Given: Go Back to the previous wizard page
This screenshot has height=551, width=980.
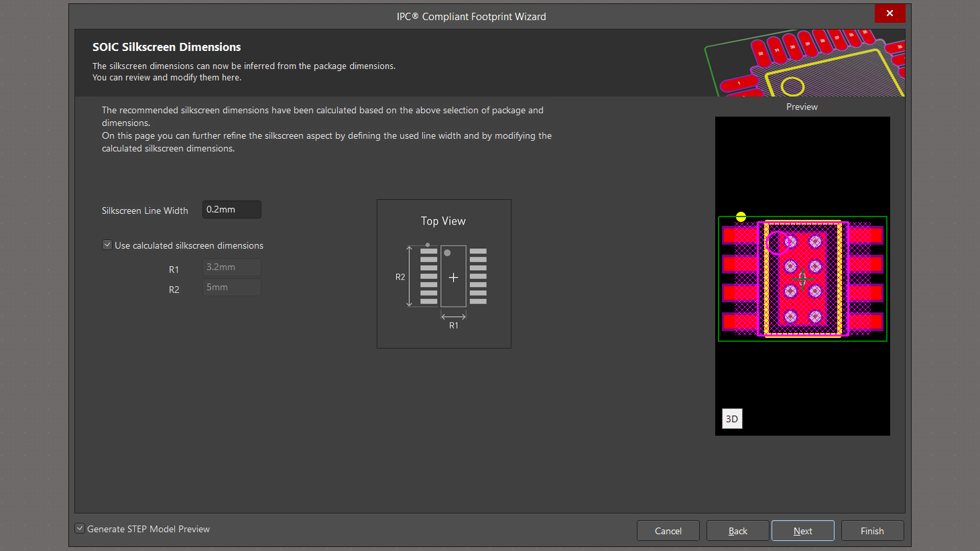Looking at the screenshot, I should [737, 531].
